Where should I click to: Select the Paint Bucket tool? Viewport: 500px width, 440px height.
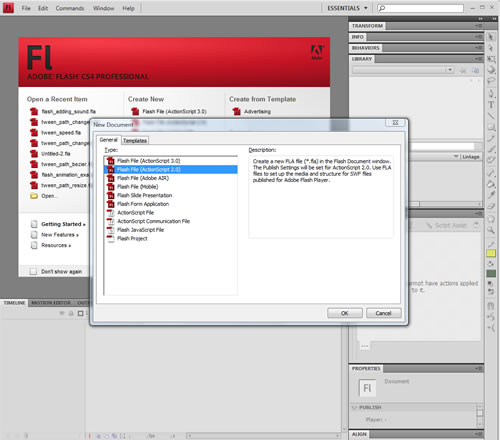491,184
